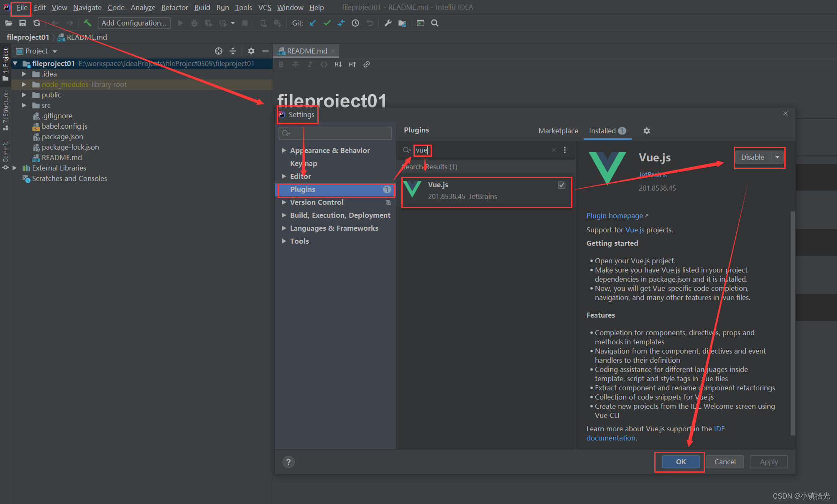Click Cancel in Settings dialog
837x504 pixels.
pyautogui.click(x=725, y=462)
